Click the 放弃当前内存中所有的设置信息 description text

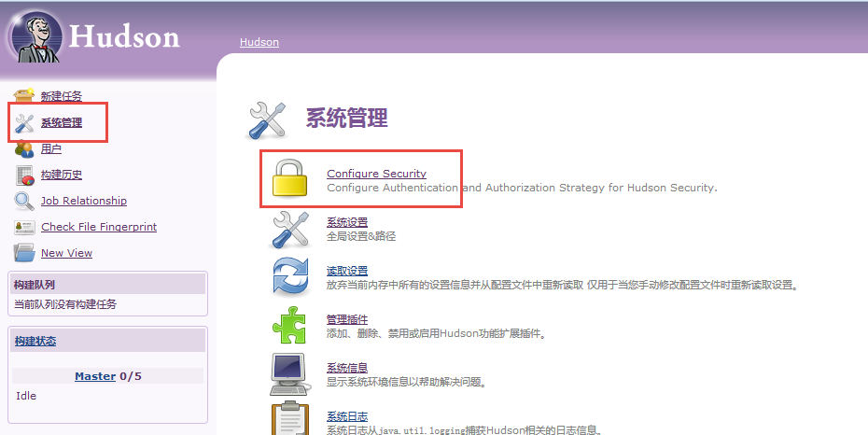tap(563, 285)
